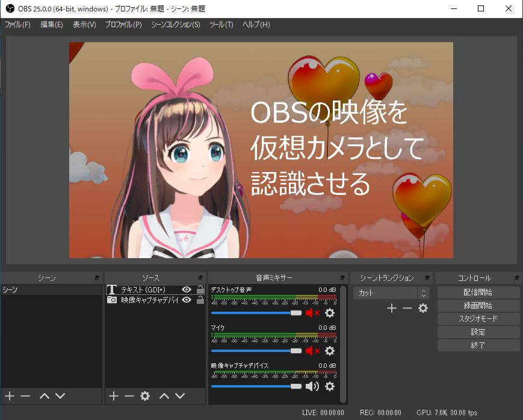Remove selected scene with minus icon
The height and width of the screenshot is (420, 523).
click(x=25, y=396)
